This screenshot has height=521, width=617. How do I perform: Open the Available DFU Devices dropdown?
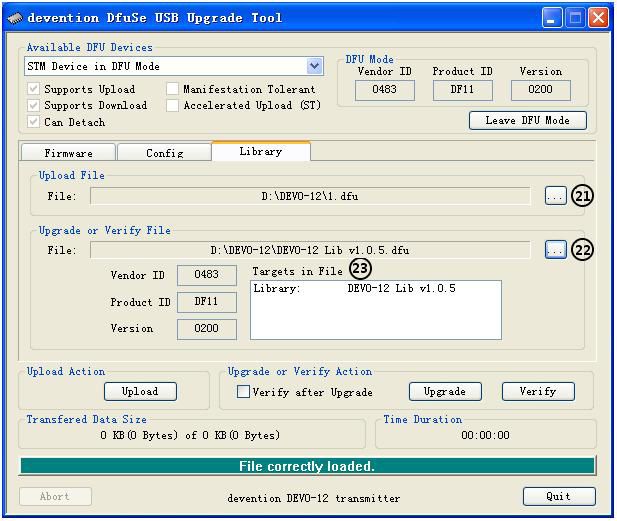(314, 66)
